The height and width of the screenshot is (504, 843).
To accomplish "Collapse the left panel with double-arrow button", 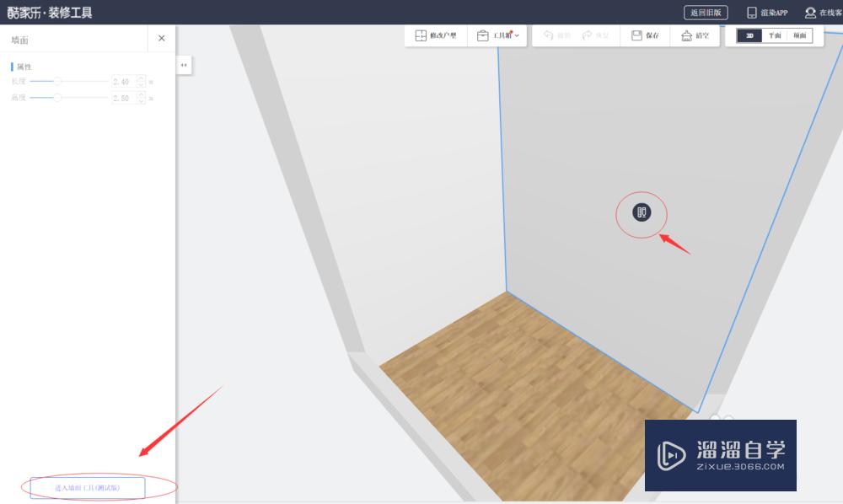I will (x=184, y=65).
